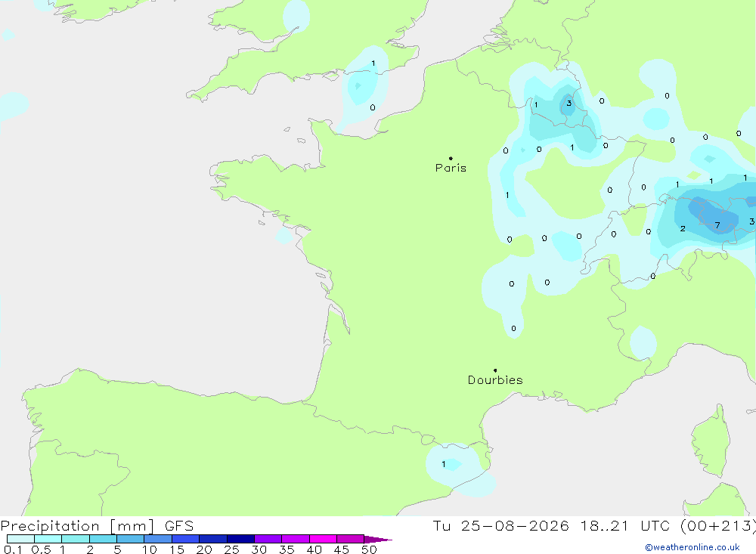756x554 pixels.
Task: Click the forecast date 25-08-2026 text
Action: [x=514, y=525]
